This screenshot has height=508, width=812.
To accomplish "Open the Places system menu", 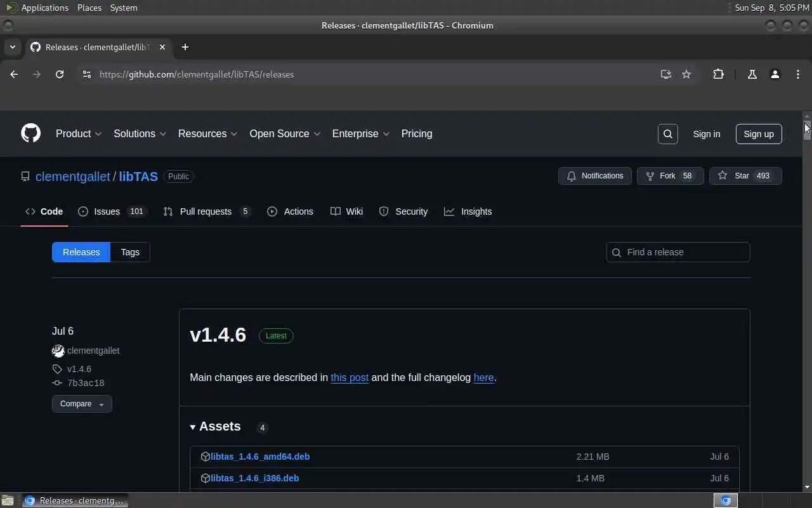I will tap(89, 8).
